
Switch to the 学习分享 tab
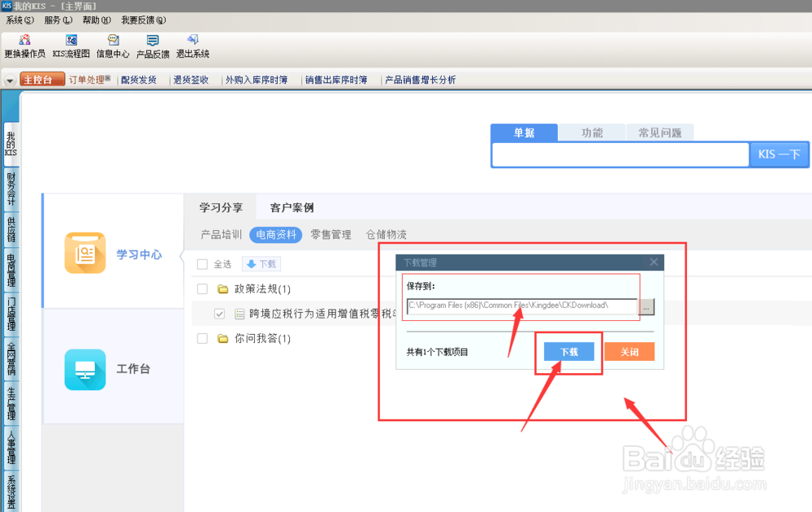(x=221, y=207)
